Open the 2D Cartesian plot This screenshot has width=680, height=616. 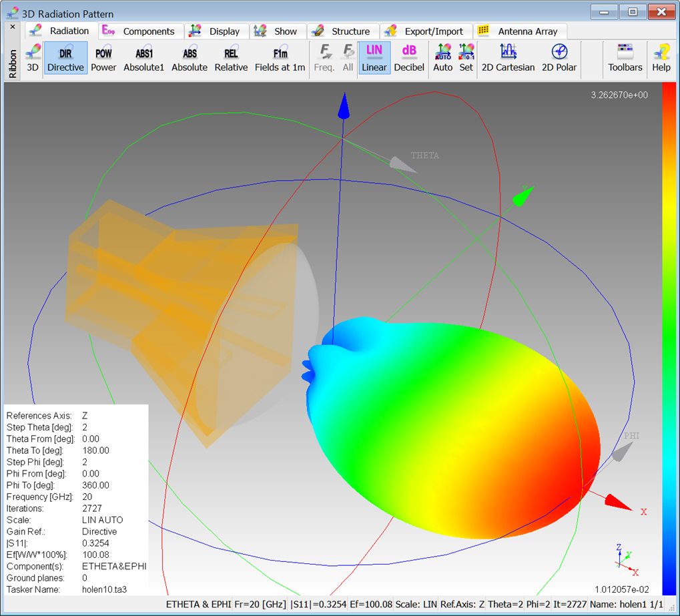point(508,59)
